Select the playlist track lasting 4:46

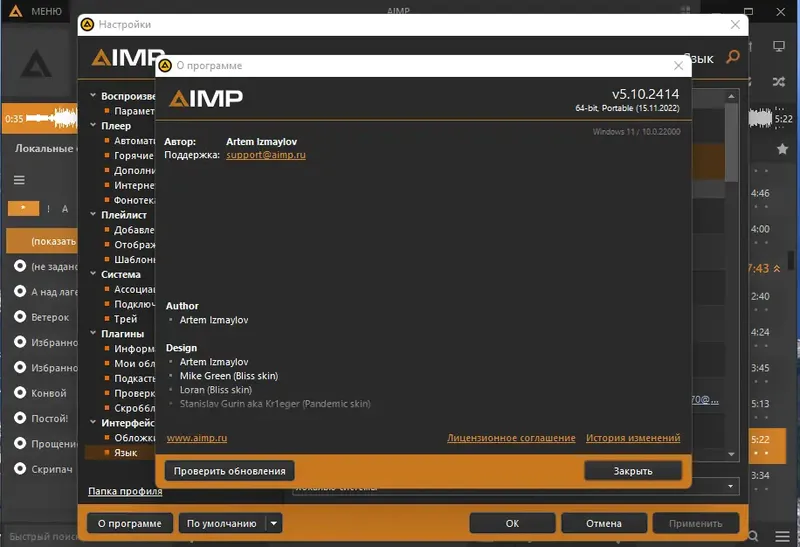(760, 193)
